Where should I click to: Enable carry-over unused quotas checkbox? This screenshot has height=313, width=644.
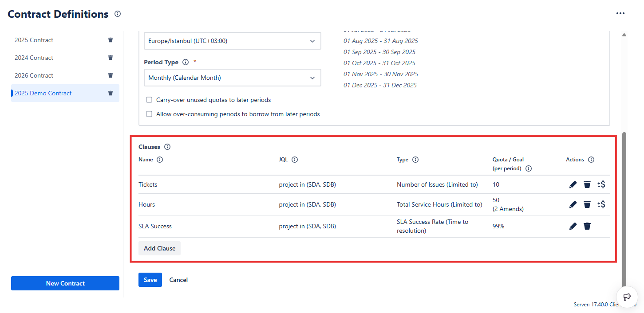pyautogui.click(x=149, y=100)
